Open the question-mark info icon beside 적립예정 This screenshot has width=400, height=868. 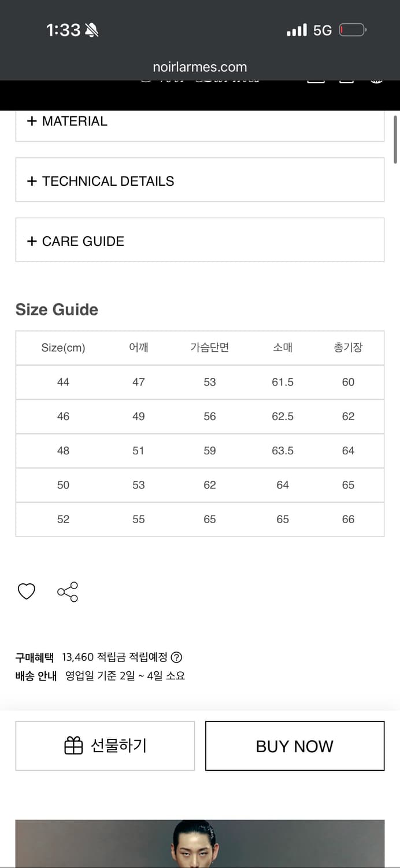[x=177, y=657]
